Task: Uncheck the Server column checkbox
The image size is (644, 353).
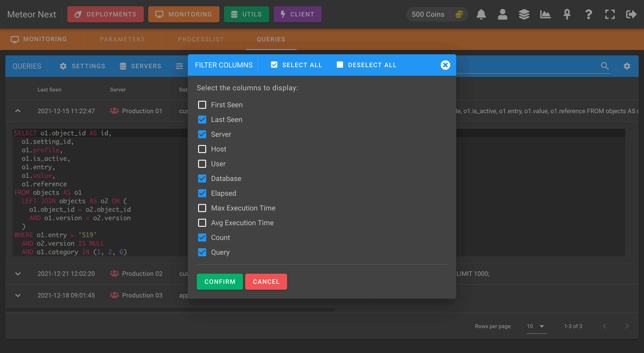Action: click(202, 134)
